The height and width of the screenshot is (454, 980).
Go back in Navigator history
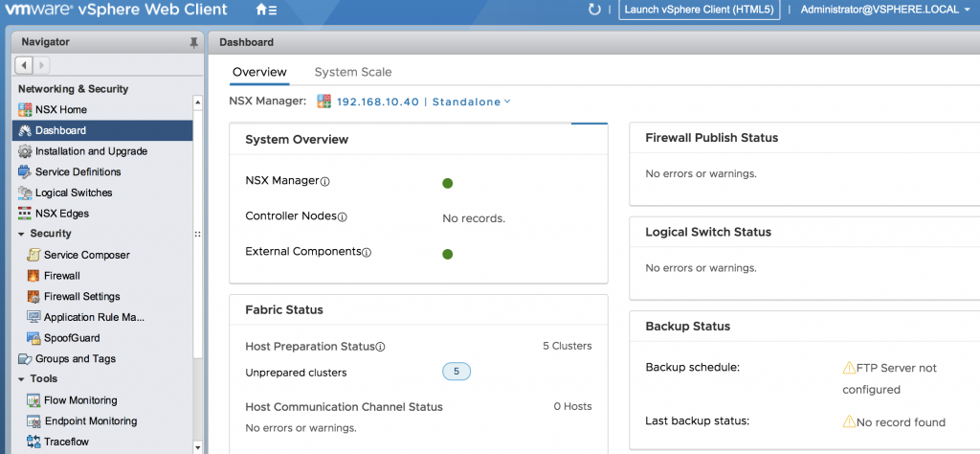(x=24, y=64)
